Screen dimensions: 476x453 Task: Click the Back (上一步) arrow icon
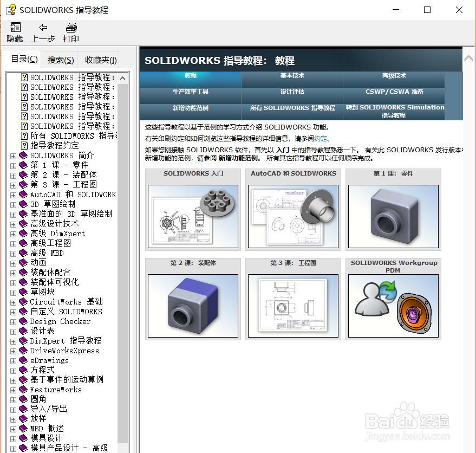pyautogui.click(x=43, y=27)
